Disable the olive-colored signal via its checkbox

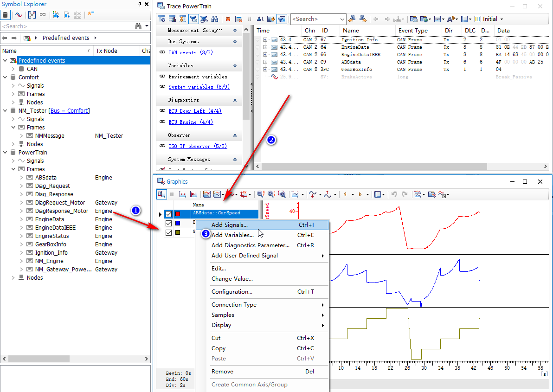click(x=168, y=232)
